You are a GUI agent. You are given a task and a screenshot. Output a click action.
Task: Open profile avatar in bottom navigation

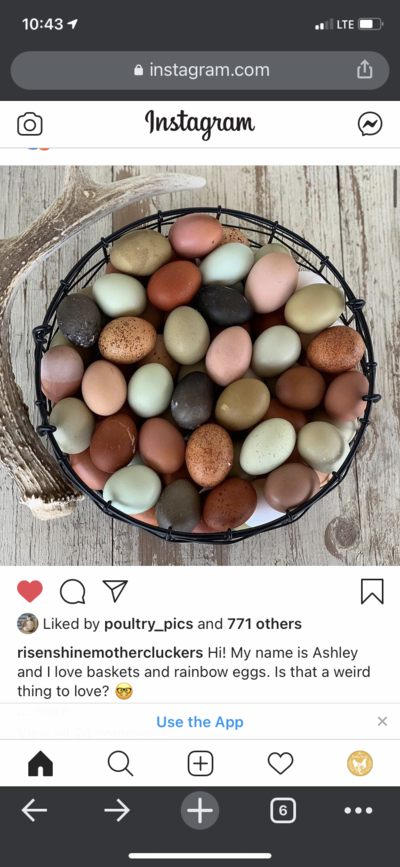coord(360,764)
